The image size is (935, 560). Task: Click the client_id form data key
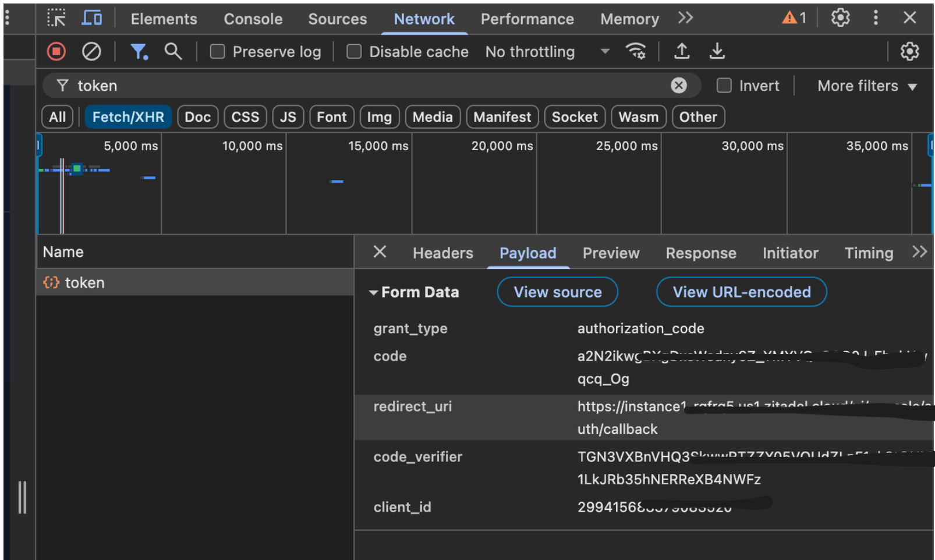[402, 507]
